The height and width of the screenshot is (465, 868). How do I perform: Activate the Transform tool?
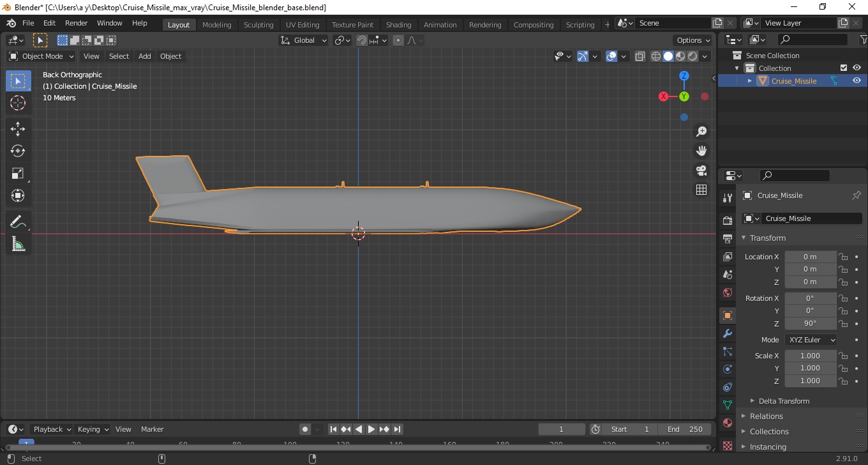pyautogui.click(x=18, y=195)
